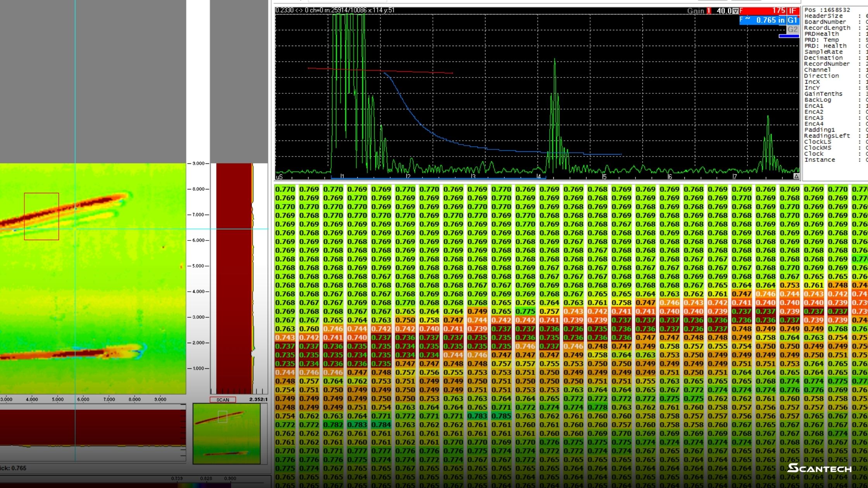Toggle the IF interface trigger indicator
868x488 pixels.
tap(793, 11)
